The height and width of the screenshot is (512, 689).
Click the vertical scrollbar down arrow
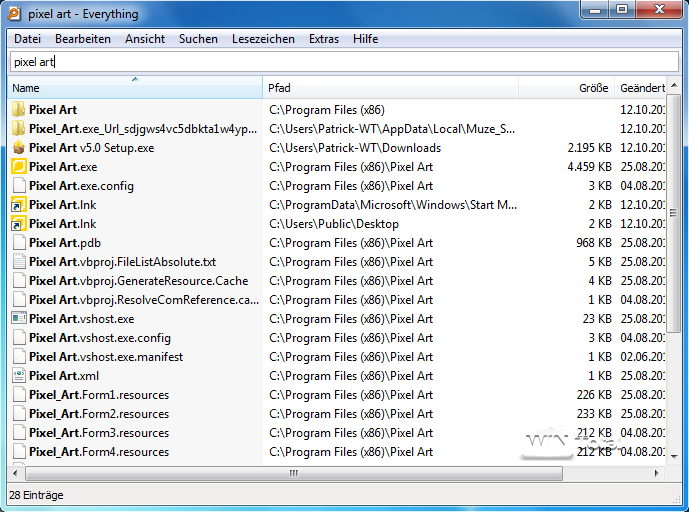point(674,457)
